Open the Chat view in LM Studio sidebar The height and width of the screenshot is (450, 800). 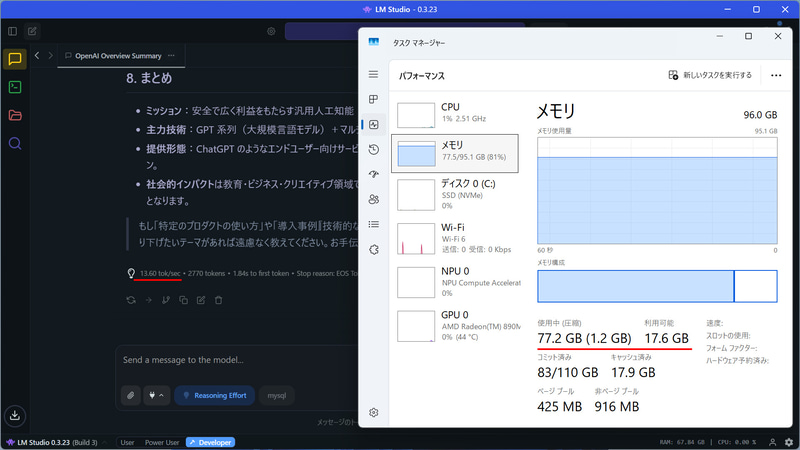(x=15, y=59)
